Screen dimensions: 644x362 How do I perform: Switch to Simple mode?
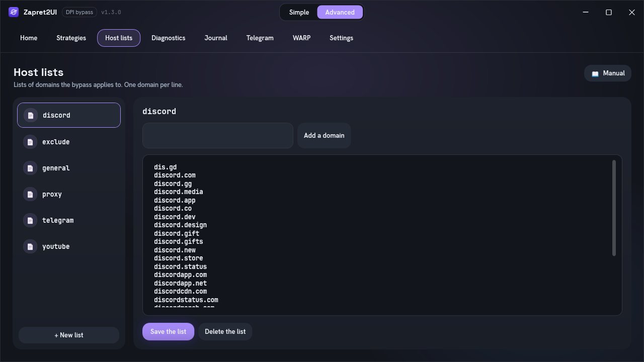299,12
